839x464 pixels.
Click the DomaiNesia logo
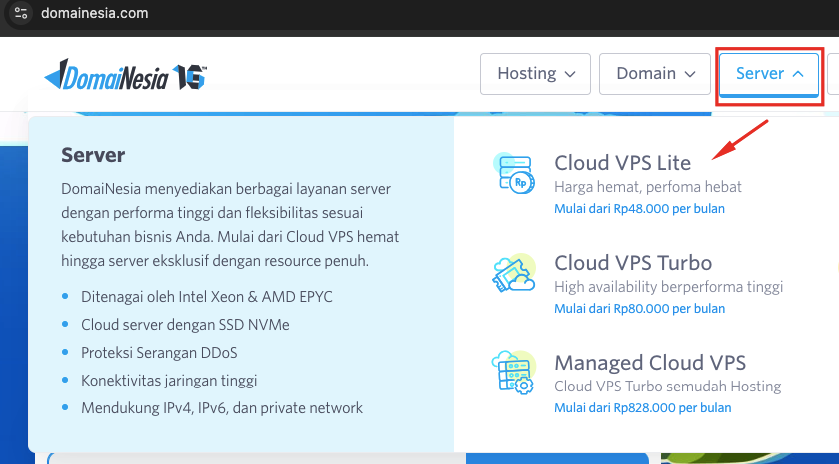126,74
